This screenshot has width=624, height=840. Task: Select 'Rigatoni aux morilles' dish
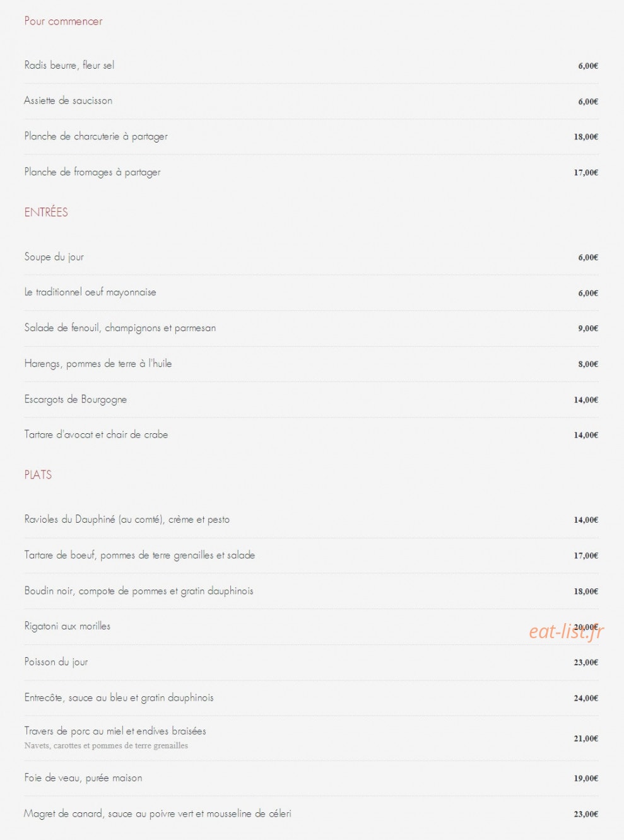coord(68,626)
